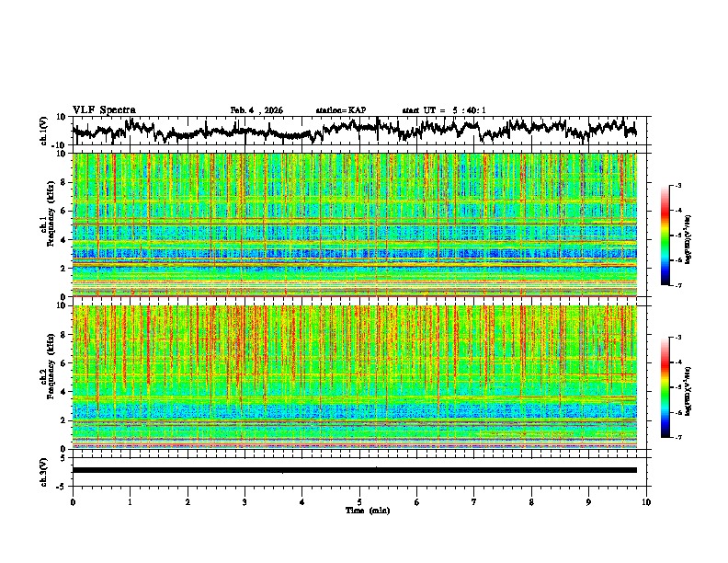This screenshot has width=728, height=563.
Task: Click time axis tick label "6"
Action: point(417,502)
